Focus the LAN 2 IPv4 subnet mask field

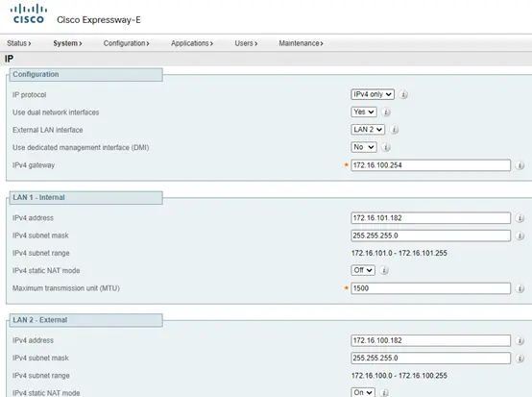[430, 358]
